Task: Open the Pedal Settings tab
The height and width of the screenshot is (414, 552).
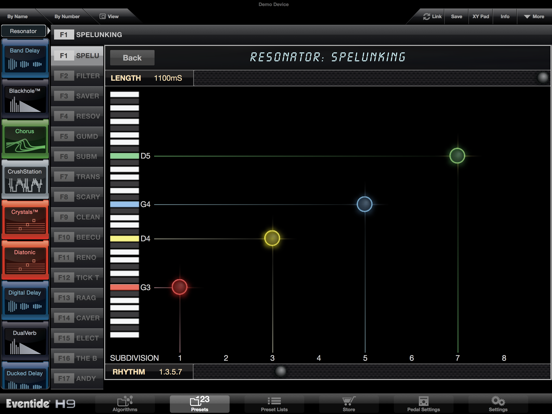Action: (x=423, y=403)
